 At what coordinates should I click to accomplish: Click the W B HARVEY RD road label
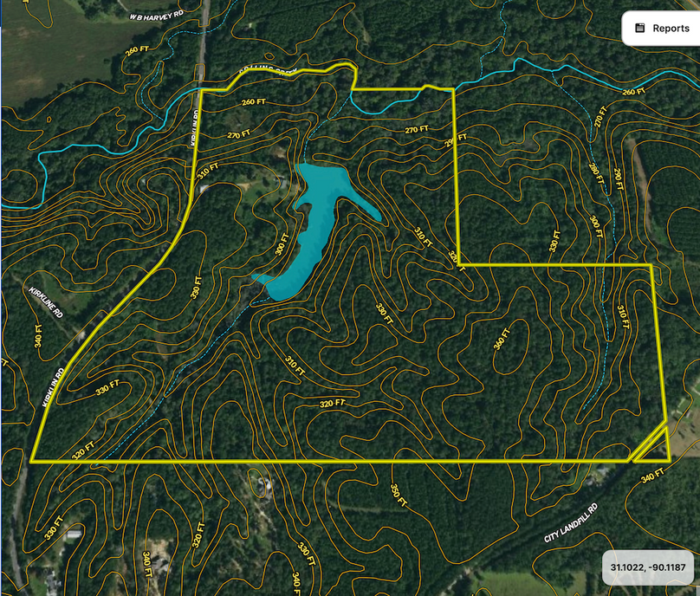click(x=159, y=14)
